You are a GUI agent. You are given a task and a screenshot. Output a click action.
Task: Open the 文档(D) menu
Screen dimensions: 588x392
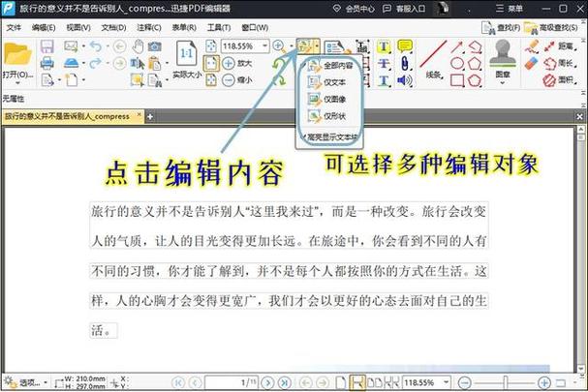113,27
